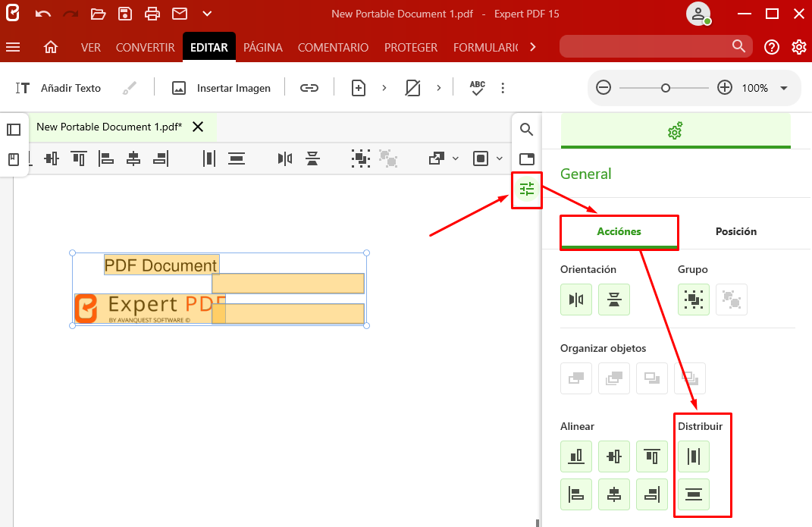Align bottom under Alinear
This screenshot has height=527, width=812.
coord(576,456)
